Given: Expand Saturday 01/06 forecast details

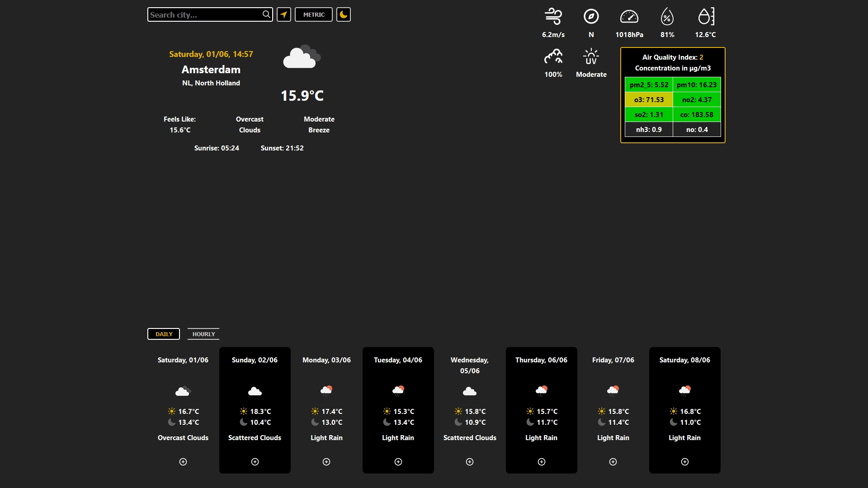Looking at the screenshot, I should click(x=183, y=462).
